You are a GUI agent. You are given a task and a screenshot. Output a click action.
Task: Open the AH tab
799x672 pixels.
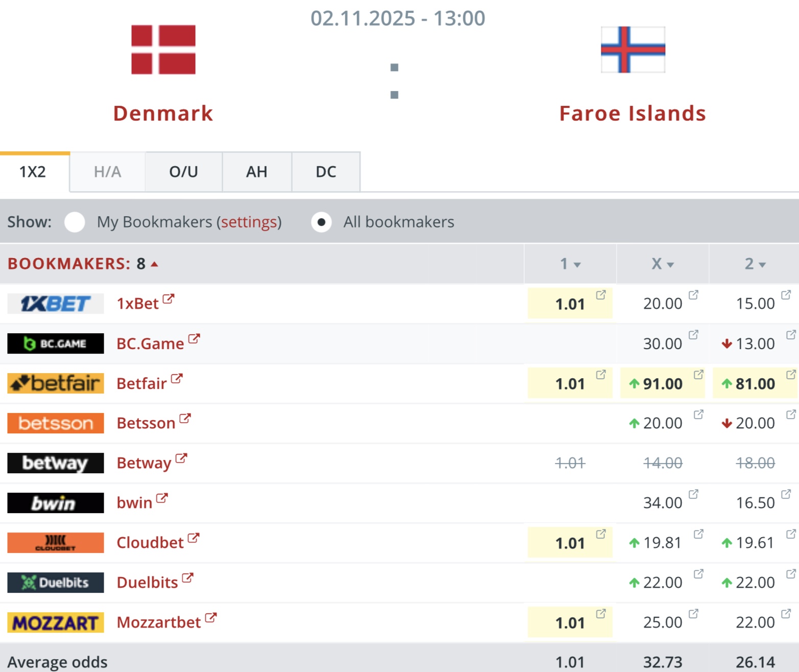(x=256, y=172)
